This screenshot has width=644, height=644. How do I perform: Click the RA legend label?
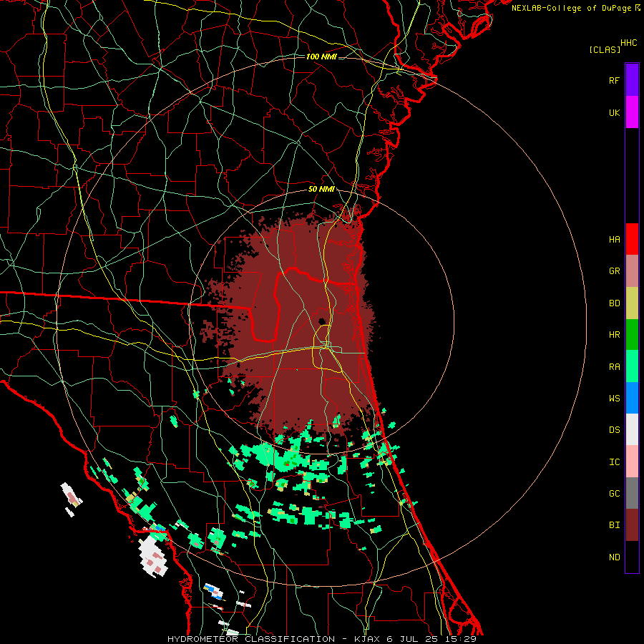614,367
